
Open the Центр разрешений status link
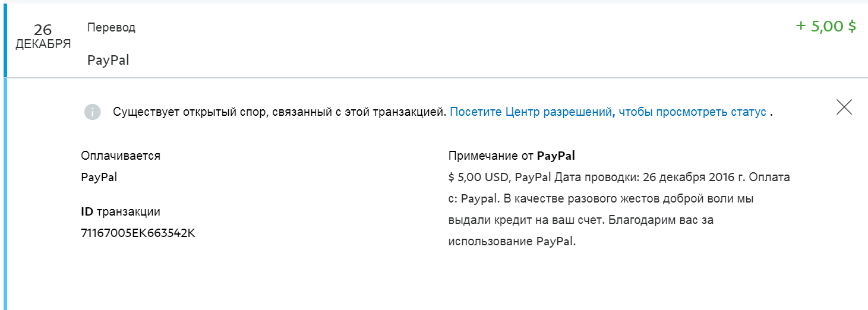tap(607, 112)
